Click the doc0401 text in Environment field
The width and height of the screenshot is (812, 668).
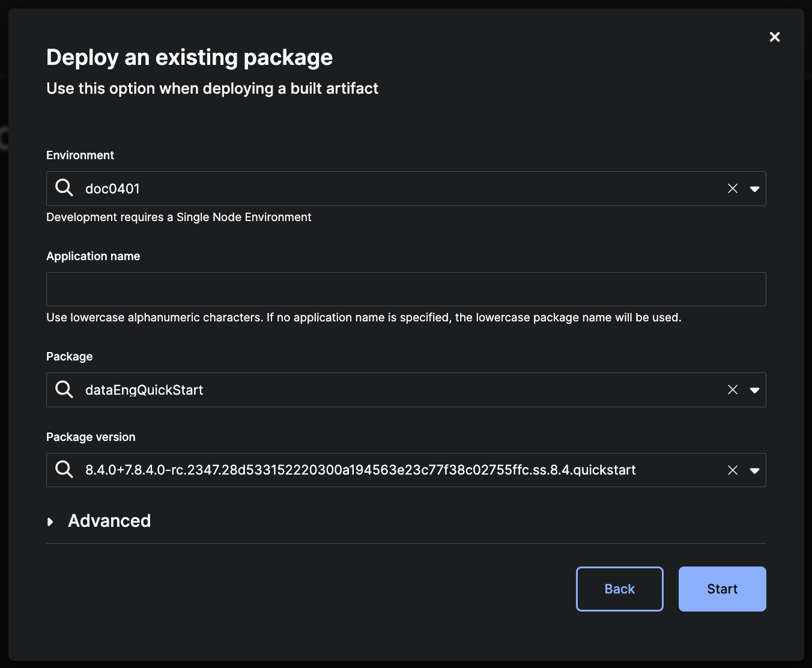[x=112, y=189]
